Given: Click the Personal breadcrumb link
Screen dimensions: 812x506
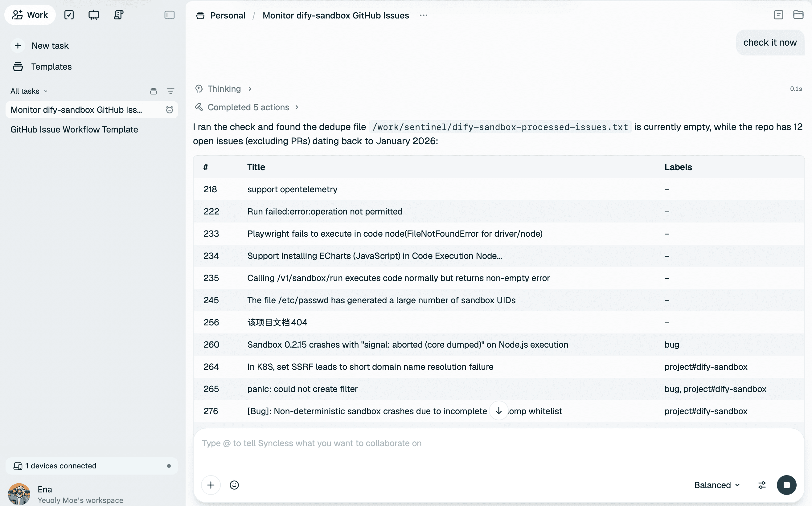Looking at the screenshot, I should 228,15.
